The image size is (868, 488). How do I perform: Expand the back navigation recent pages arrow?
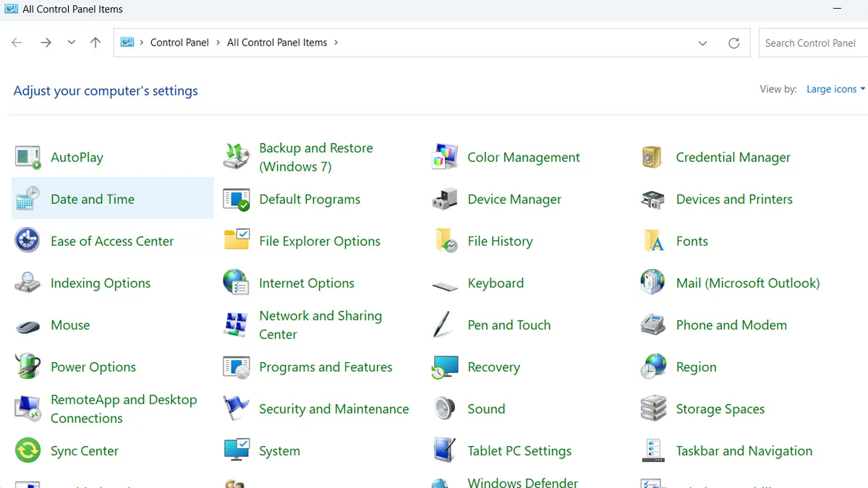71,42
